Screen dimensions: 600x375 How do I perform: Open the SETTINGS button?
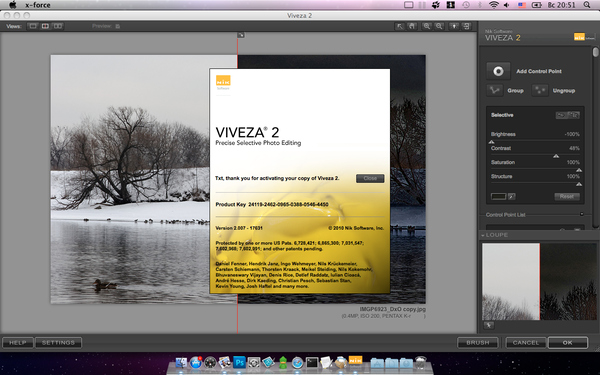(58, 342)
